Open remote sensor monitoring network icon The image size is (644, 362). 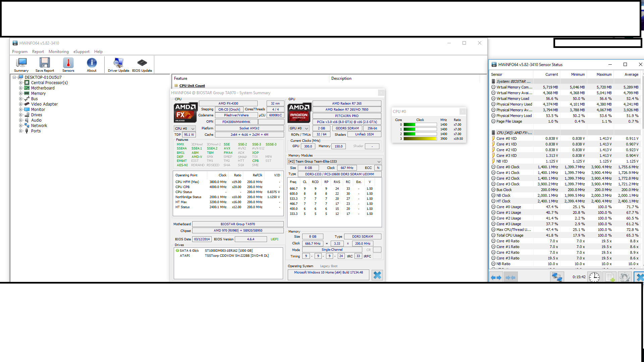coord(557,277)
